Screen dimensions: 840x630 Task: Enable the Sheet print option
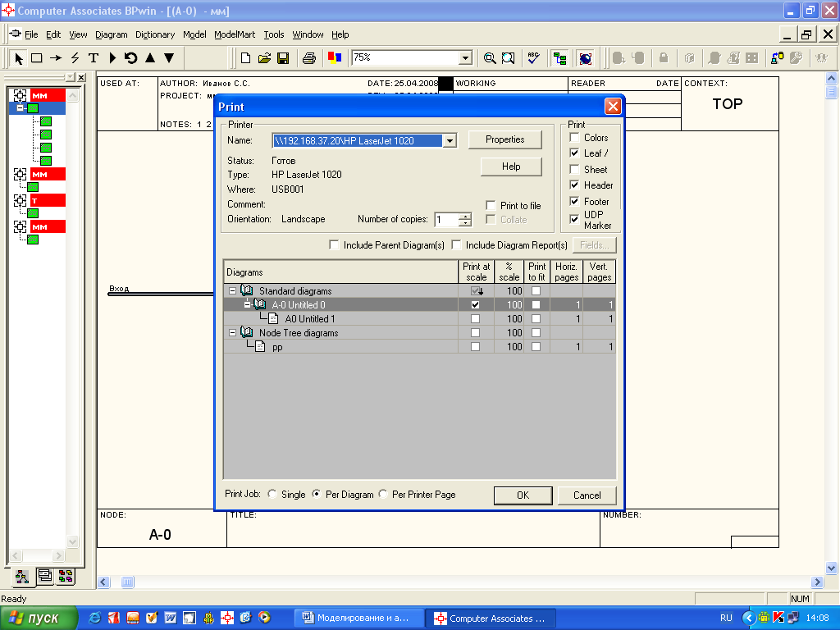tap(574, 169)
